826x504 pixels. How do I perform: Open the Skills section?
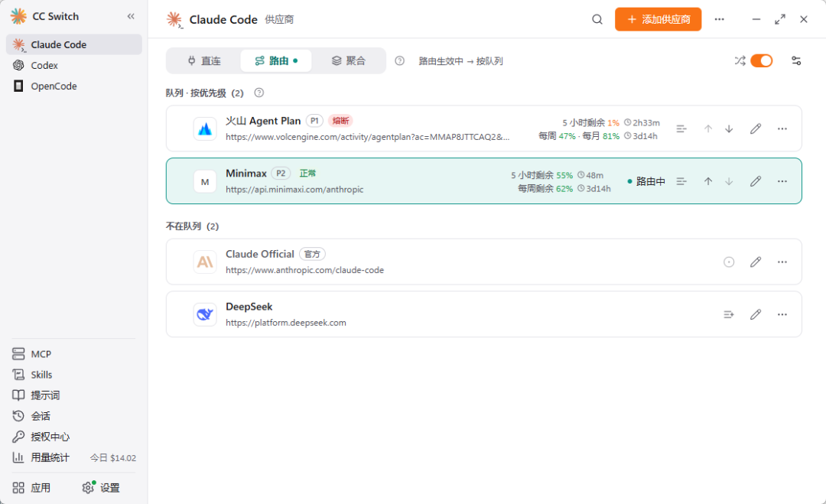(74, 375)
